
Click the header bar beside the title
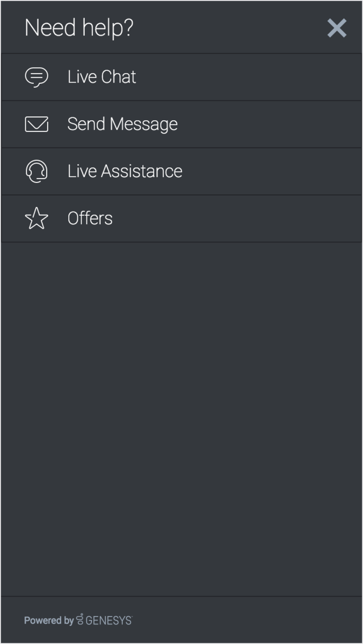231,28
